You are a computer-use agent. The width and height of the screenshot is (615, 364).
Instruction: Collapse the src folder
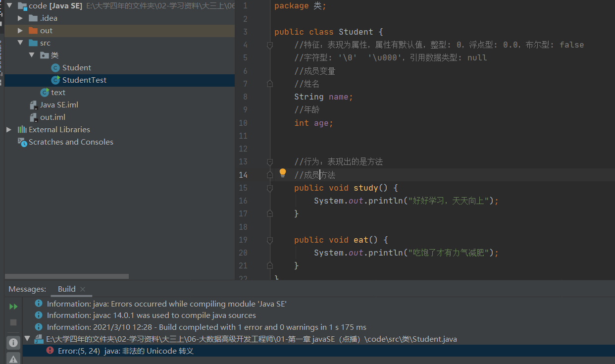pos(20,43)
